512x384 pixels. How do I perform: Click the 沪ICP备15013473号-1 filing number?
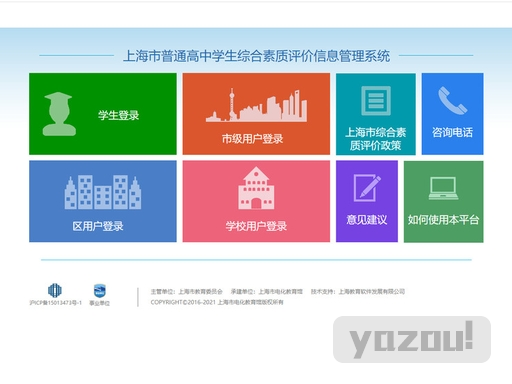tap(55, 303)
